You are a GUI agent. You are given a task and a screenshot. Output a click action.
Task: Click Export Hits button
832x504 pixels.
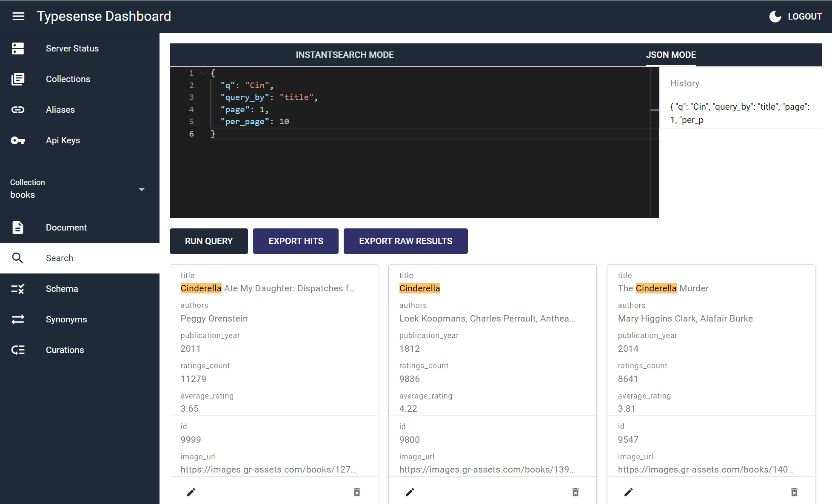[x=296, y=241]
